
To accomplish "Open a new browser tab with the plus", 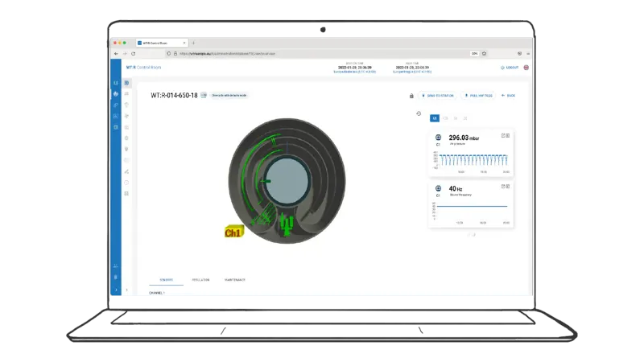I will click(193, 43).
